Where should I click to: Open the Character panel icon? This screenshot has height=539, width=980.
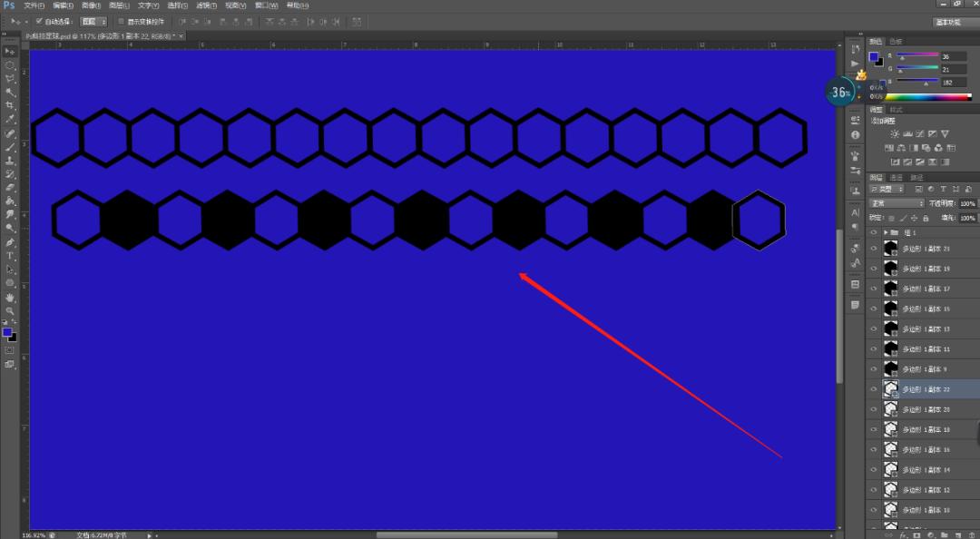[855, 212]
